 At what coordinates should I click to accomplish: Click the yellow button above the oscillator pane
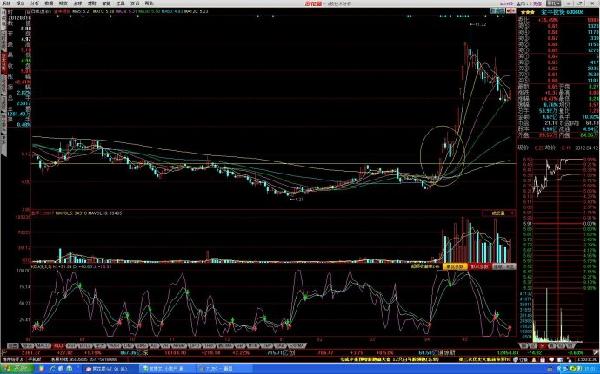(x=455, y=266)
